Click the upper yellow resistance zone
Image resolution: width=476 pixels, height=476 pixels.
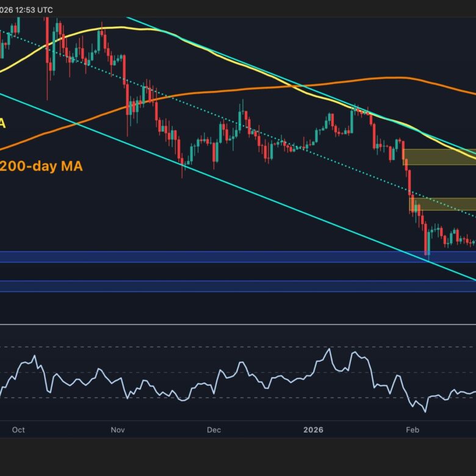click(x=439, y=157)
